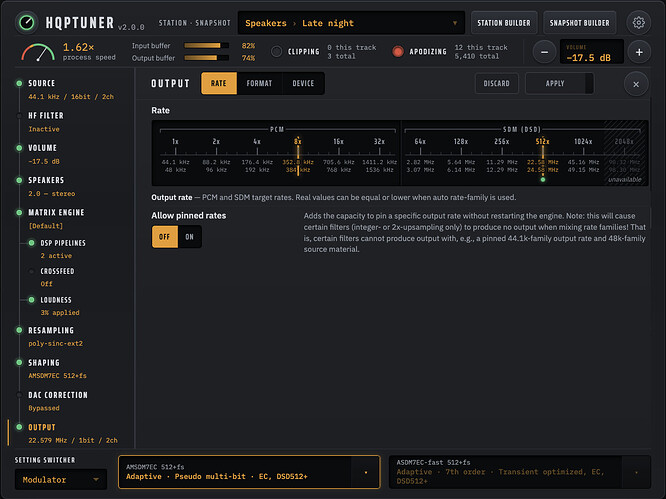Click the Output buffer level bar
This screenshot has width=666, height=499.
pyautogui.click(x=206, y=58)
